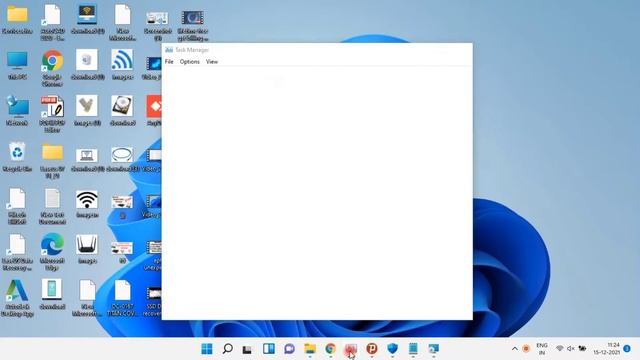The image size is (640, 360).
Task: Select the blue Wi-Fi waves image file
Action: point(122,64)
